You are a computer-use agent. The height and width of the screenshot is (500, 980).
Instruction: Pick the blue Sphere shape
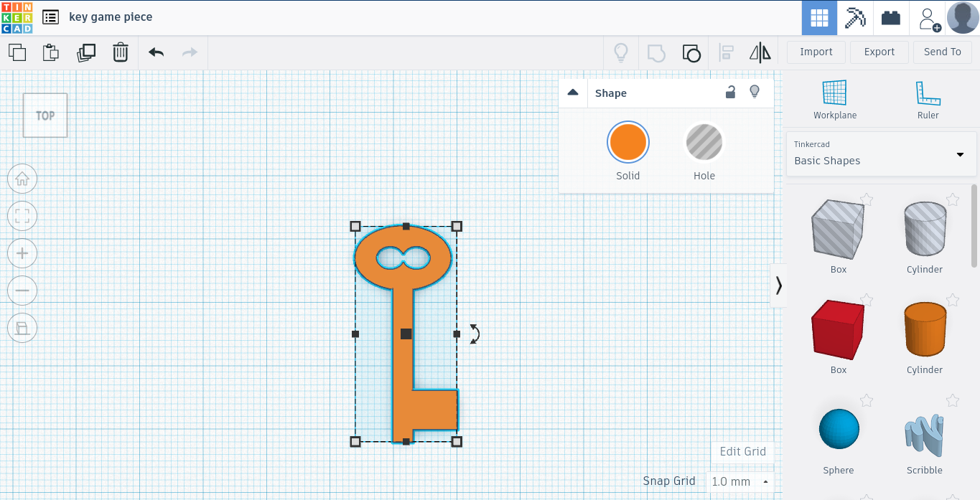point(839,430)
